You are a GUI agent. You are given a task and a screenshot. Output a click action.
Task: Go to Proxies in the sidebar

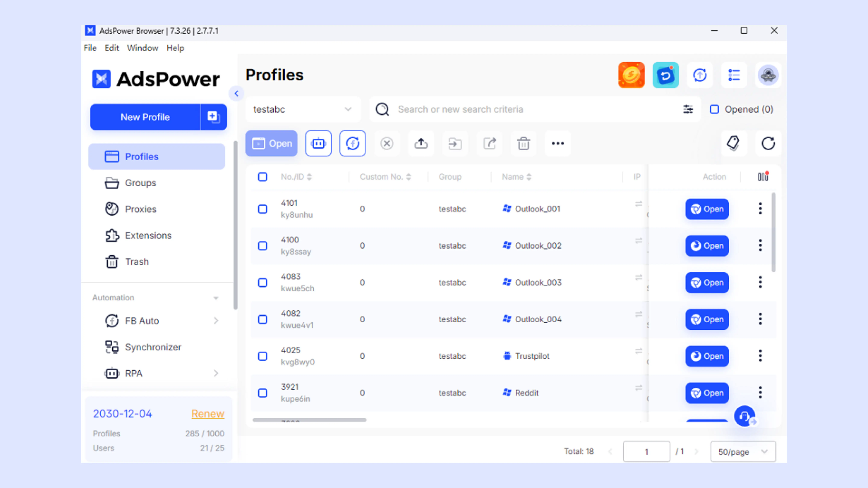157,209
